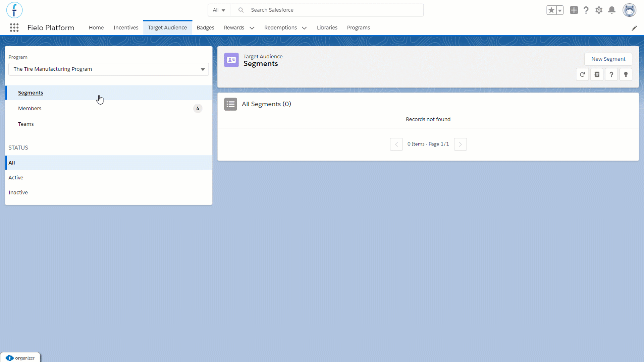Open Salesforce Help question mark
The width and height of the screenshot is (644, 362).
586,10
